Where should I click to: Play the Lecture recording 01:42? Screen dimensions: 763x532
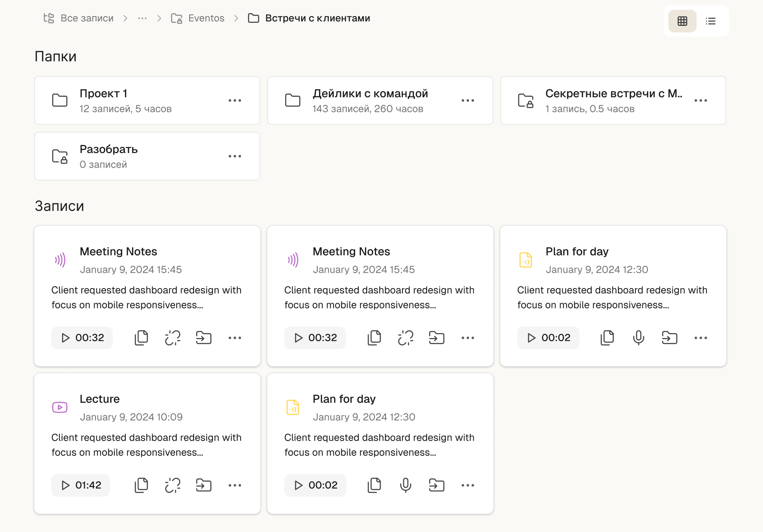(x=81, y=485)
